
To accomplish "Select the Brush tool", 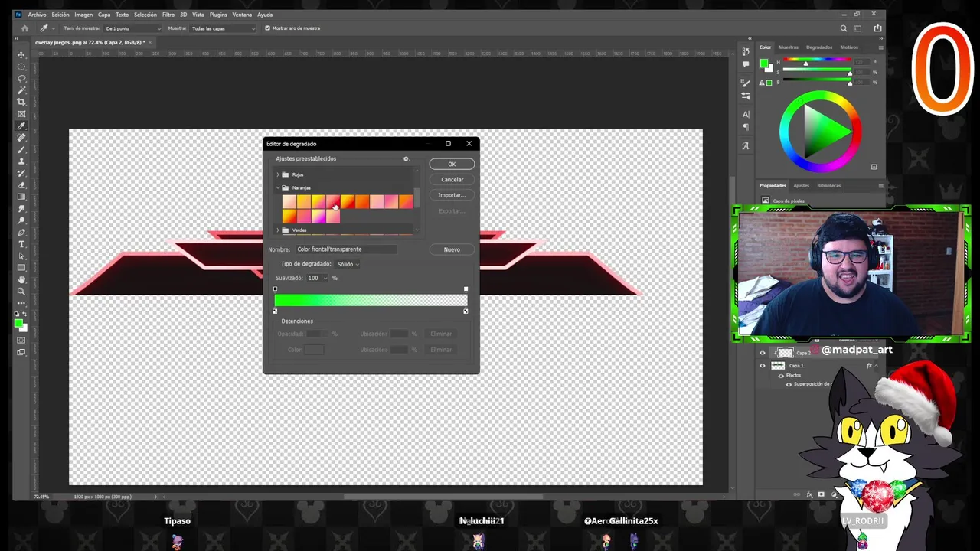I will coord(21,149).
